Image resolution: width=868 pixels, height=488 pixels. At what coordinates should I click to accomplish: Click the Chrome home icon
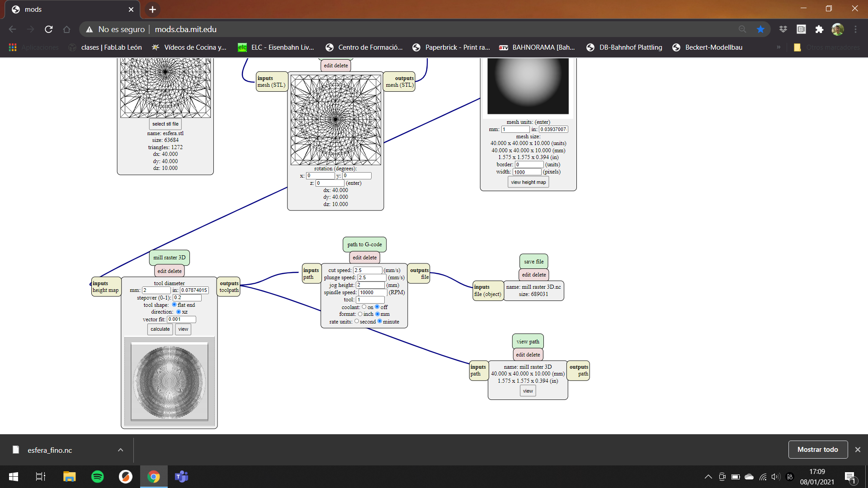[67, 29]
